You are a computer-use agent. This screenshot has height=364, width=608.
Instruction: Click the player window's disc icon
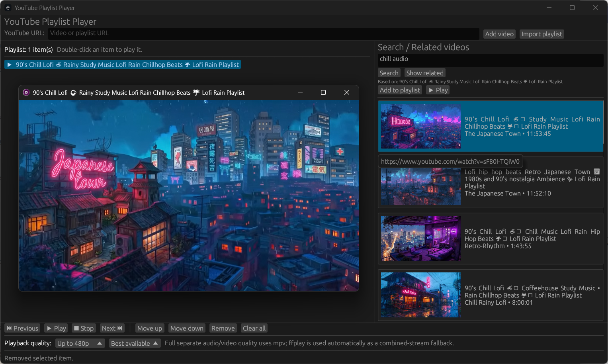(26, 92)
